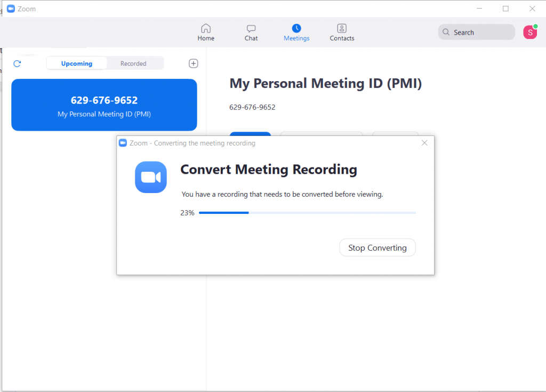Close the Convert Meeting Recording dialog

pos(424,143)
